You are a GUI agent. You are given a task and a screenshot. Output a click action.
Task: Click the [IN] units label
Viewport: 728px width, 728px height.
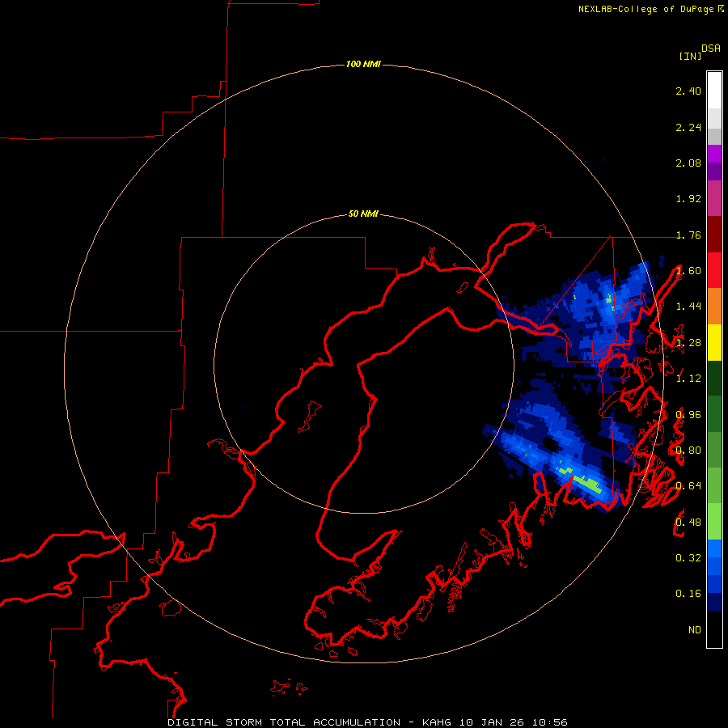coord(690,56)
